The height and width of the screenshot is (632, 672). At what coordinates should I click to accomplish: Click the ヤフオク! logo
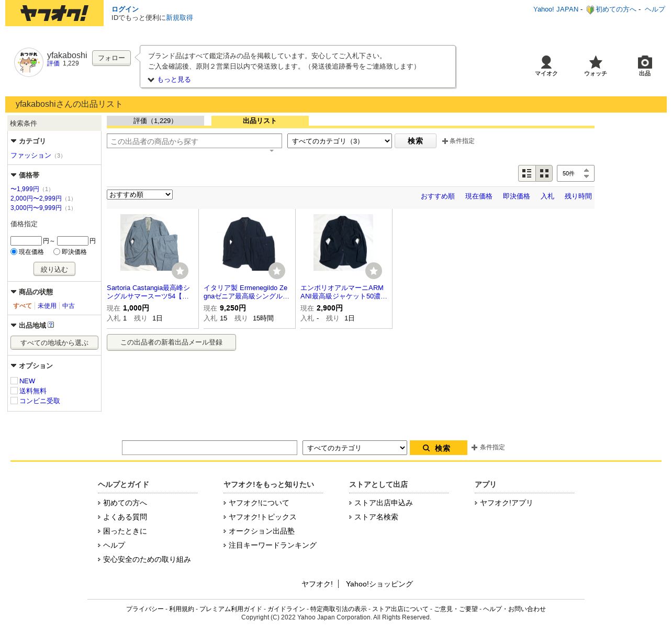[54, 13]
